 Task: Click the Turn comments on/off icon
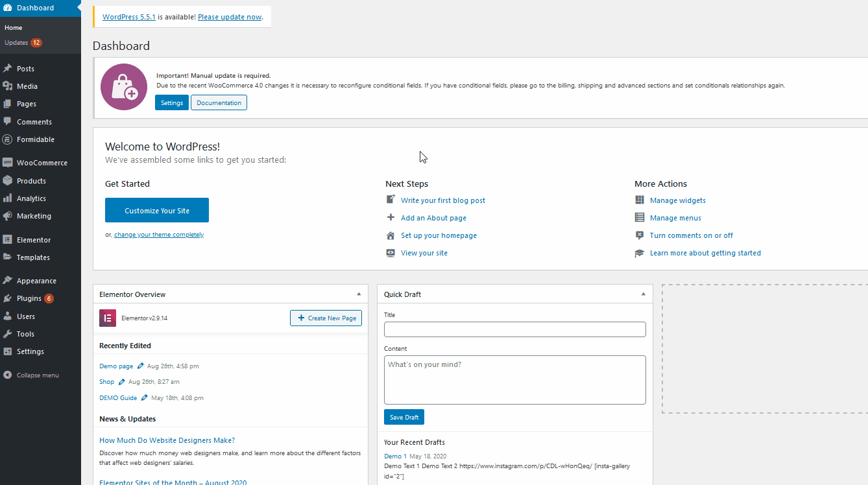(x=640, y=235)
